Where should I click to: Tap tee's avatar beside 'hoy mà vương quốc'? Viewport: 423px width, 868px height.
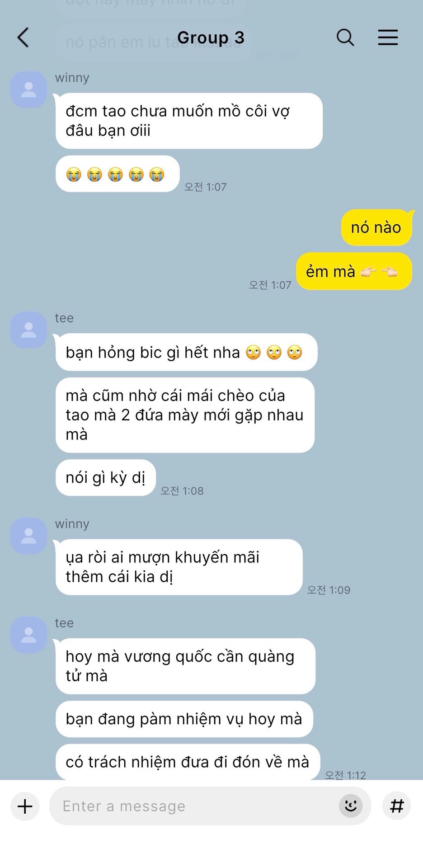click(x=28, y=635)
